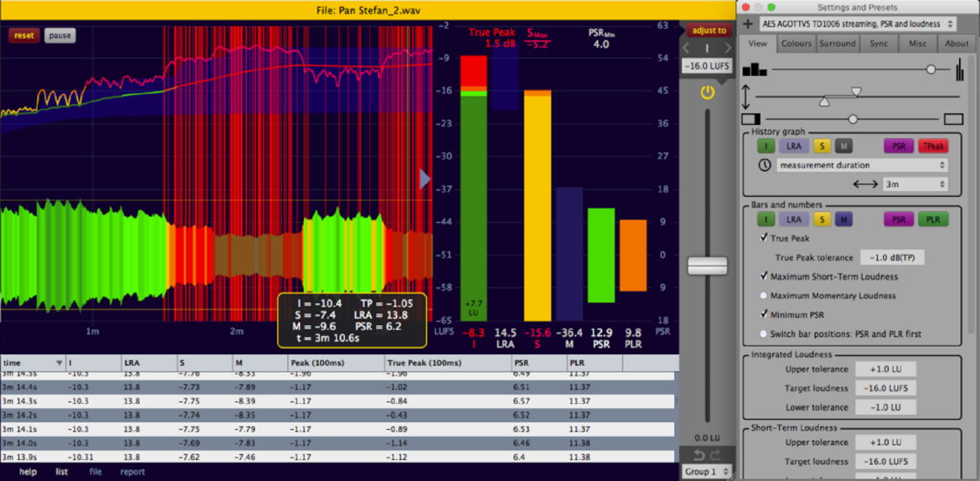The image size is (980, 481).
Task: Click the wide rectangle icon right of third slider
Action: click(x=954, y=119)
